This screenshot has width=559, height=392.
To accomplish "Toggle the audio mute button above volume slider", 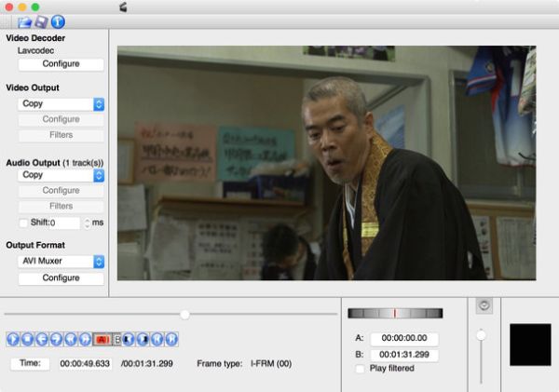I will tap(483, 305).
